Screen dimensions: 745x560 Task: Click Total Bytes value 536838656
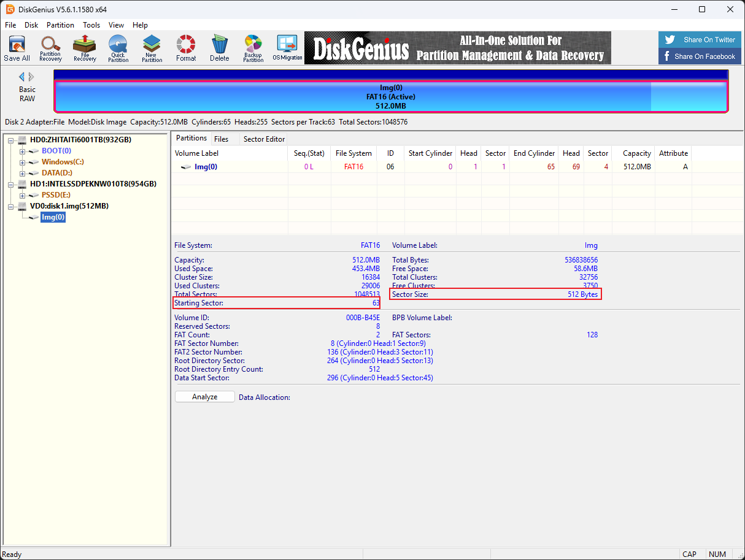pos(581,260)
